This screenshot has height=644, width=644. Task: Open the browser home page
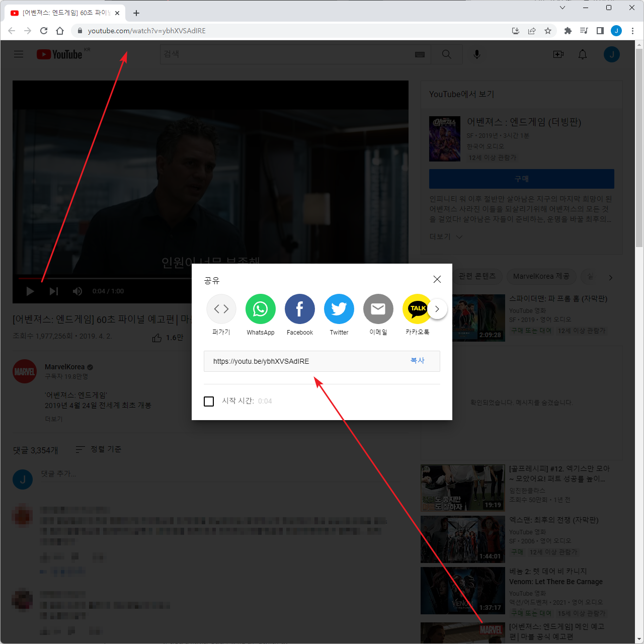[x=60, y=31]
